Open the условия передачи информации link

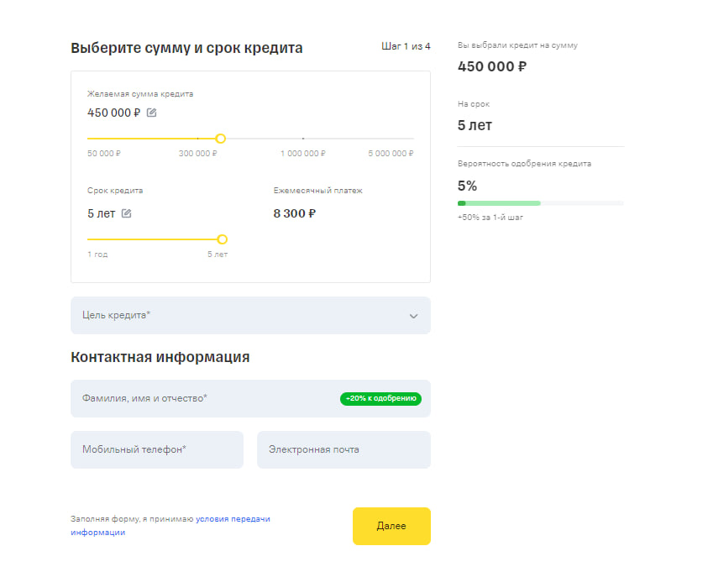pyautogui.click(x=233, y=519)
